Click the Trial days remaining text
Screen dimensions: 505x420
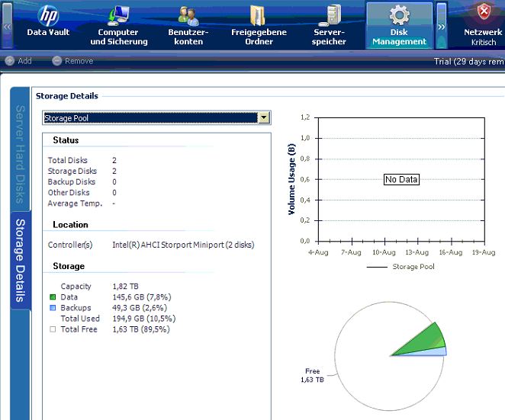pyautogui.click(x=468, y=61)
